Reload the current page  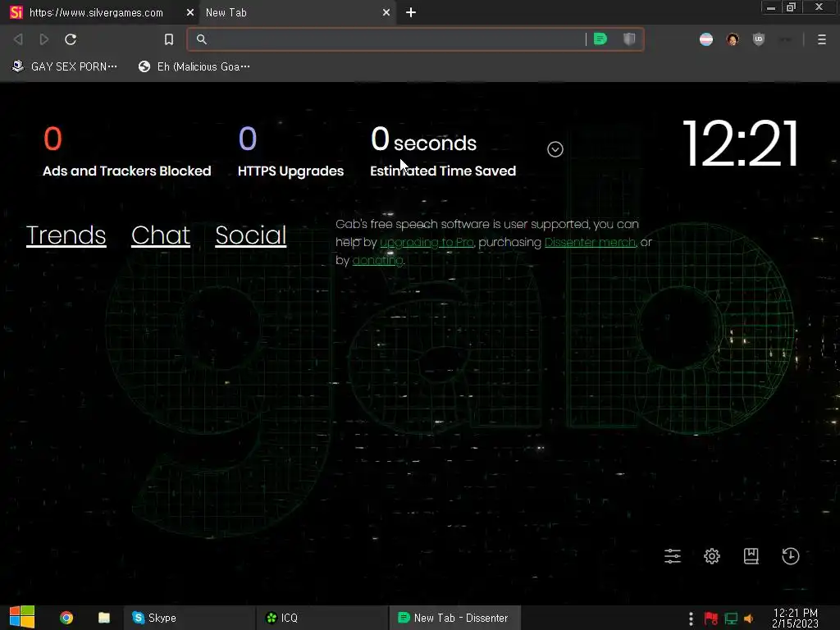[71, 39]
